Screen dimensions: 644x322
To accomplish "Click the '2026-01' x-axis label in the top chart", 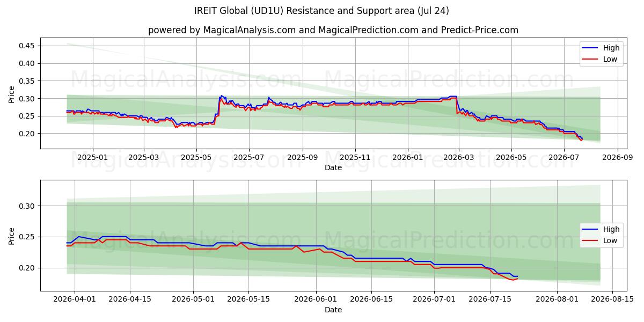I will click(x=407, y=158).
